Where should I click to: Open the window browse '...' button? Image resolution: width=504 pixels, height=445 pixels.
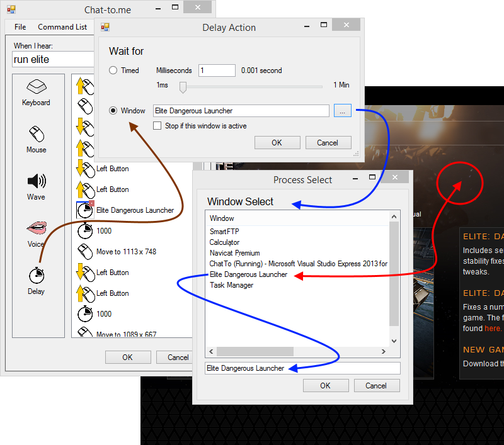click(x=342, y=111)
